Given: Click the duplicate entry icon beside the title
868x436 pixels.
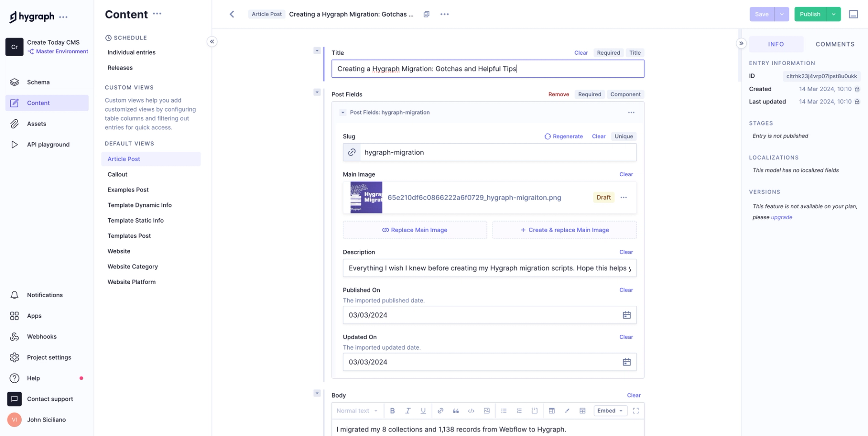Looking at the screenshot, I should (x=426, y=14).
